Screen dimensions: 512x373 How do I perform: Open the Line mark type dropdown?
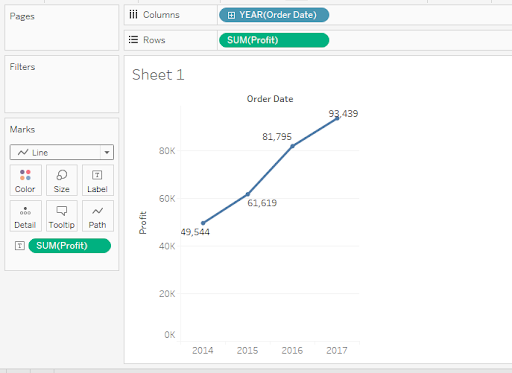point(62,152)
